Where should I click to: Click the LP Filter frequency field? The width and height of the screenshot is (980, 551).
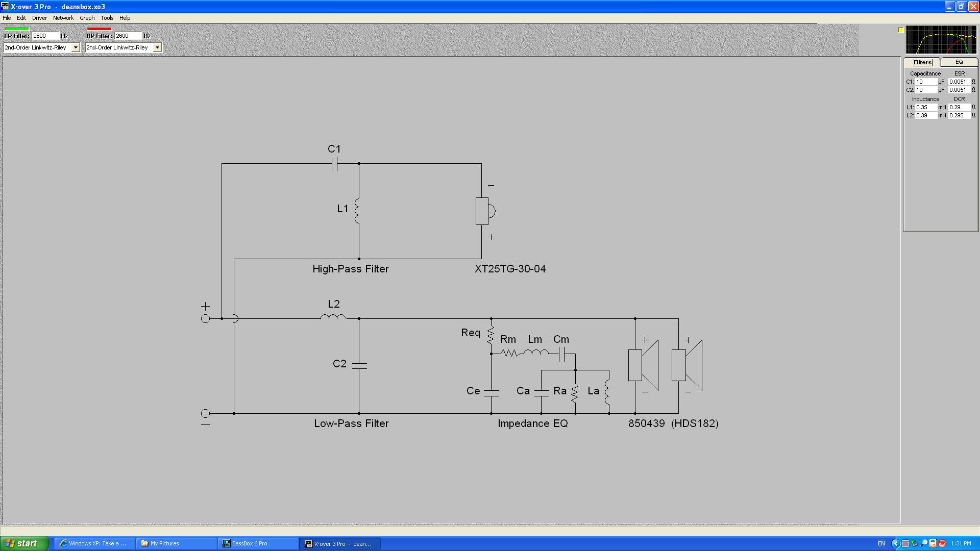pos(45,36)
